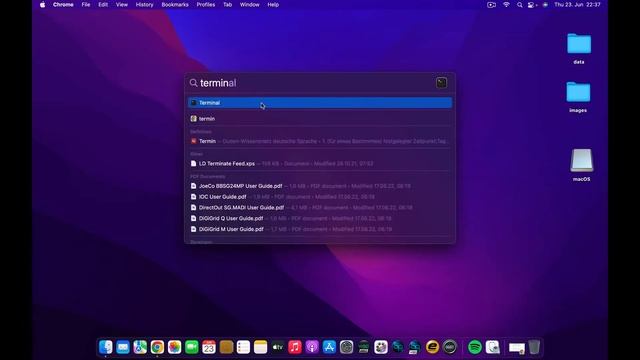Open Terminal from the Spotlight top hit
640x360 pixels.
coord(320,103)
